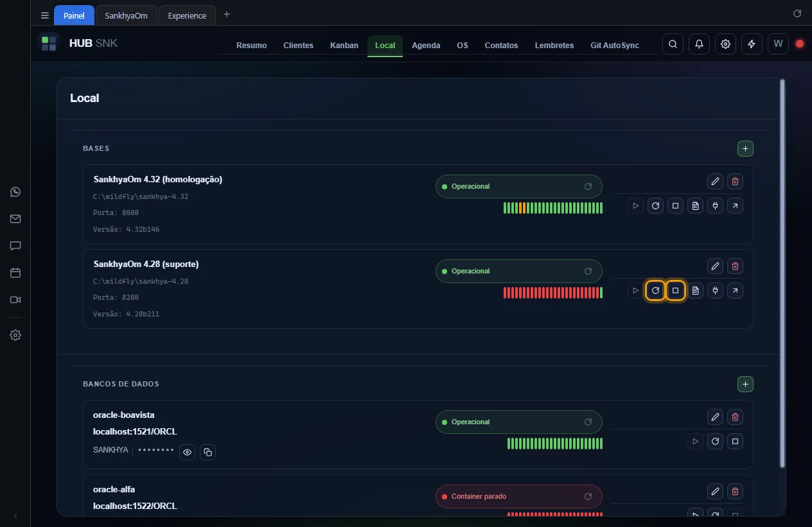Edit the oracle-boavista database entry

tap(715, 417)
